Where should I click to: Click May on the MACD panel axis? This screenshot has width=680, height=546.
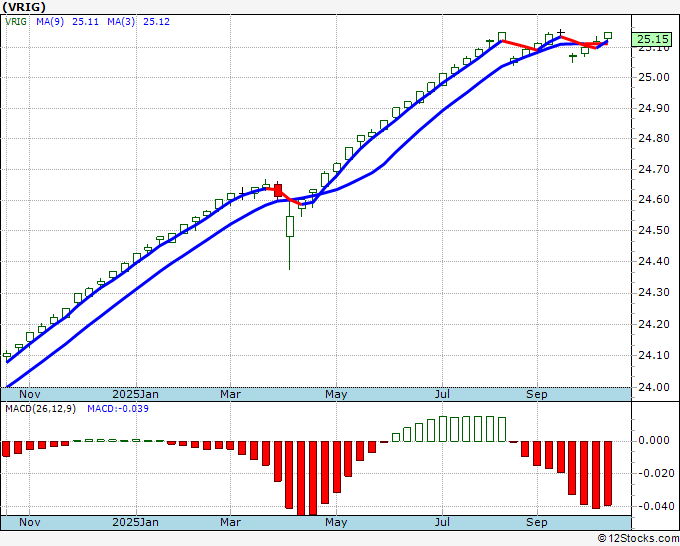[336, 522]
